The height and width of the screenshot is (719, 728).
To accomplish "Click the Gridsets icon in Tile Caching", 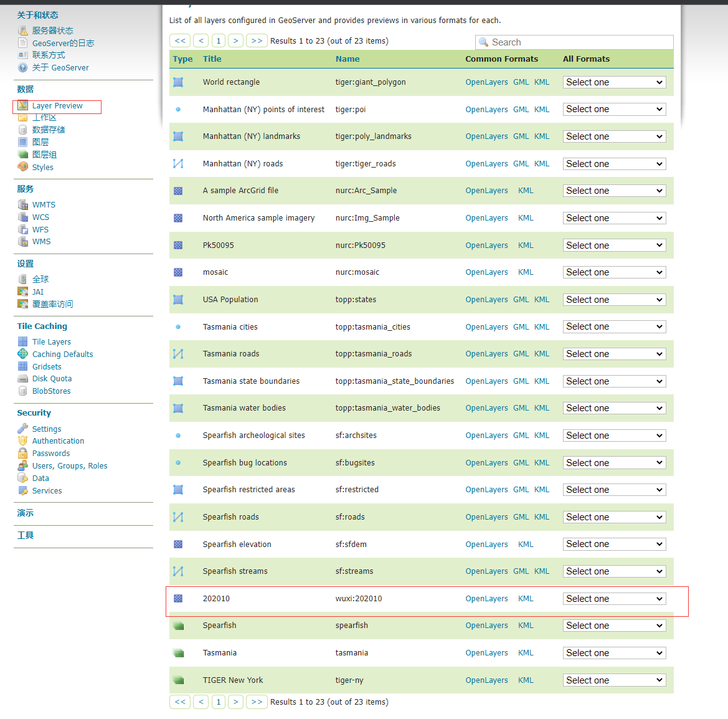I will click(23, 366).
